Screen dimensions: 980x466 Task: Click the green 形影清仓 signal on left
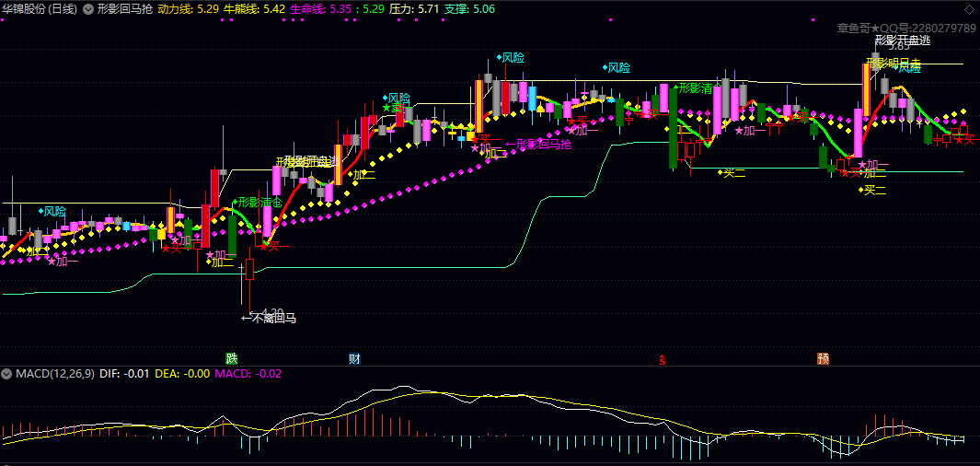pos(258,202)
